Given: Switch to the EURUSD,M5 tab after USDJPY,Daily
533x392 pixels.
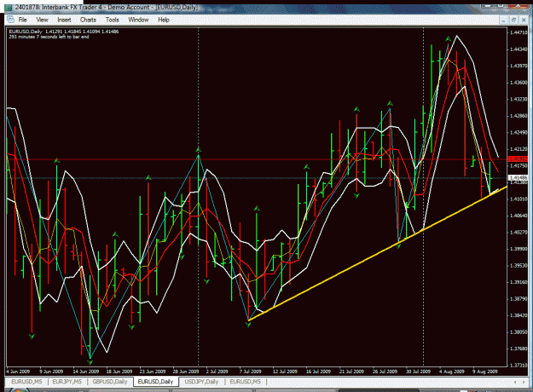Looking at the screenshot, I should pos(245,382).
